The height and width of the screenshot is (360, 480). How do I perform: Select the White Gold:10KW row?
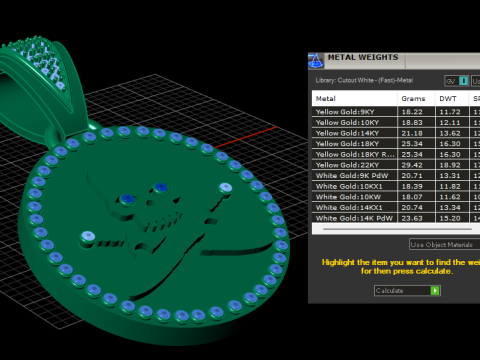point(396,197)
